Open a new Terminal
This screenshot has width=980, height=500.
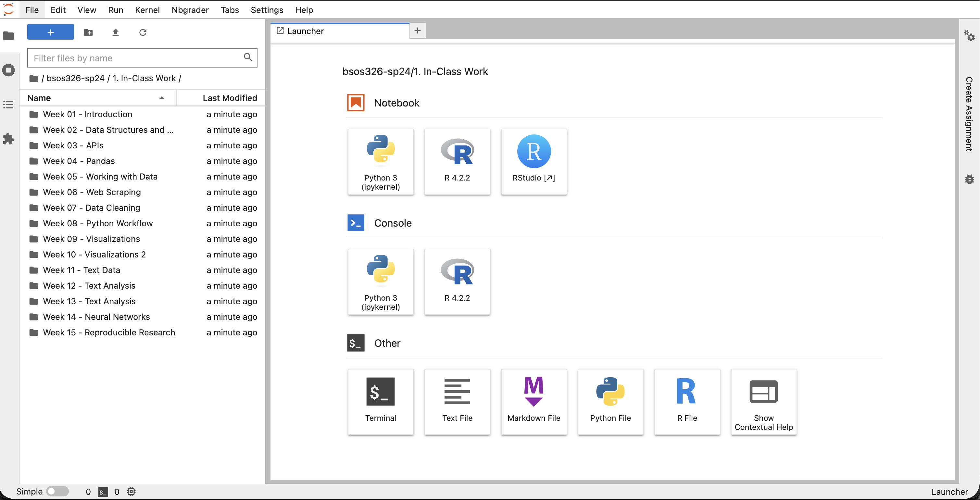click(x=381, y=402)
